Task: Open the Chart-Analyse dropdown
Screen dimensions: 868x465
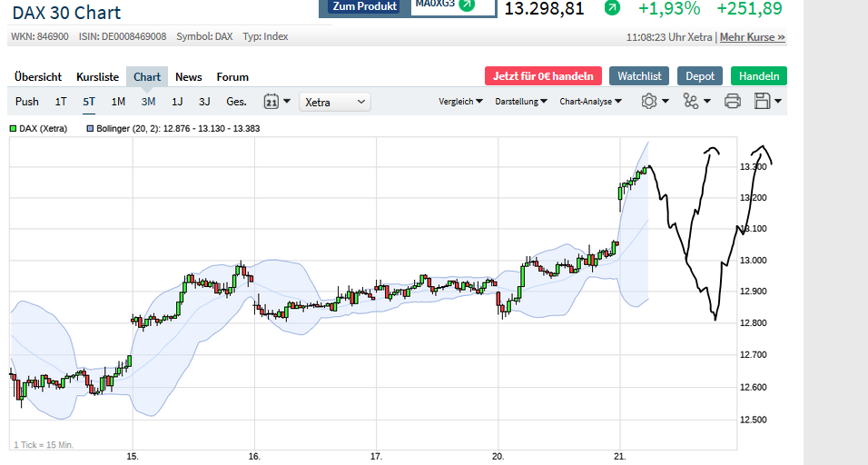Action: 590,102
